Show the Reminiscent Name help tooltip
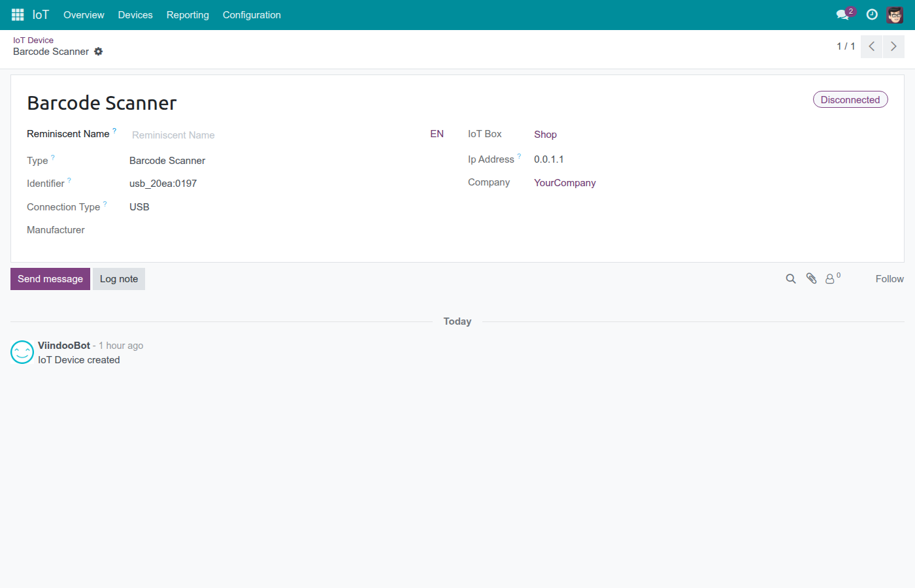 [114, 131]
